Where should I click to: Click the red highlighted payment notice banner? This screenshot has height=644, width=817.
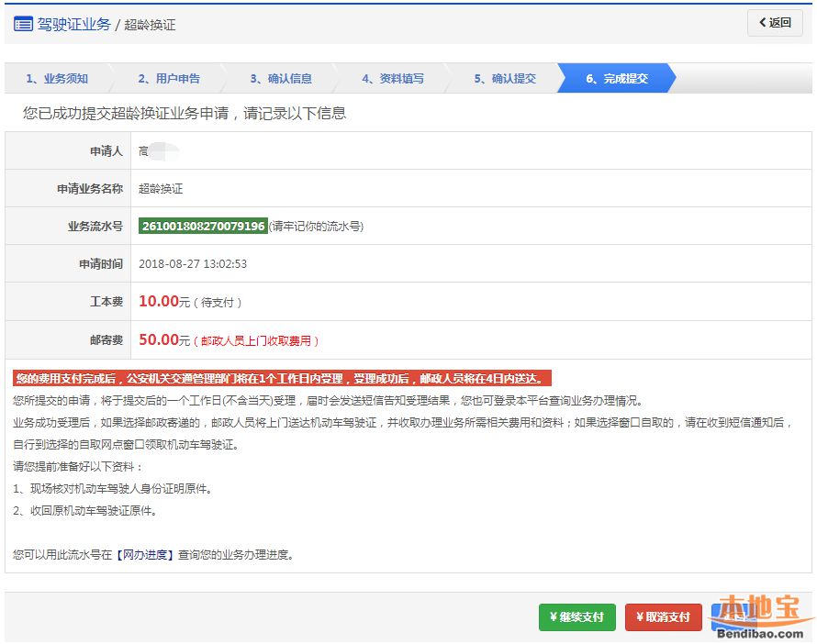point(282,379)
